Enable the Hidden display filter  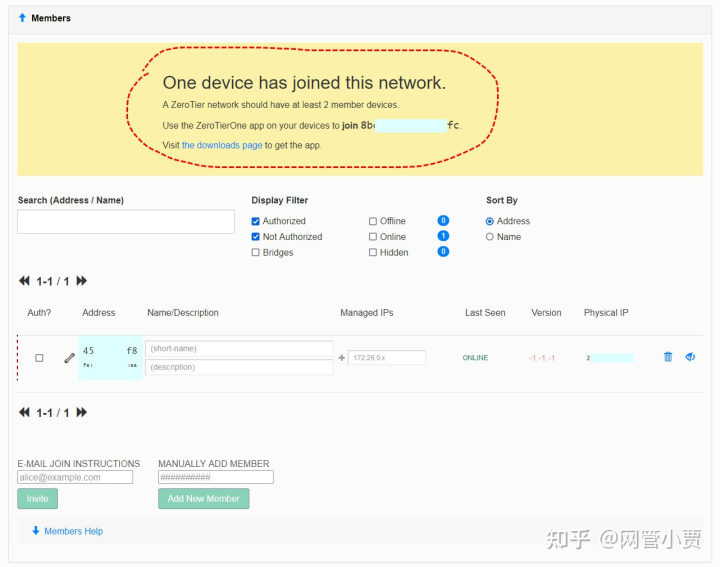click(373, 253)
